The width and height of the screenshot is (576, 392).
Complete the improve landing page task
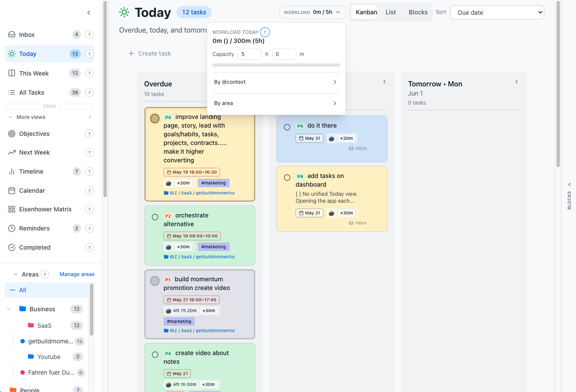[155, 119]
